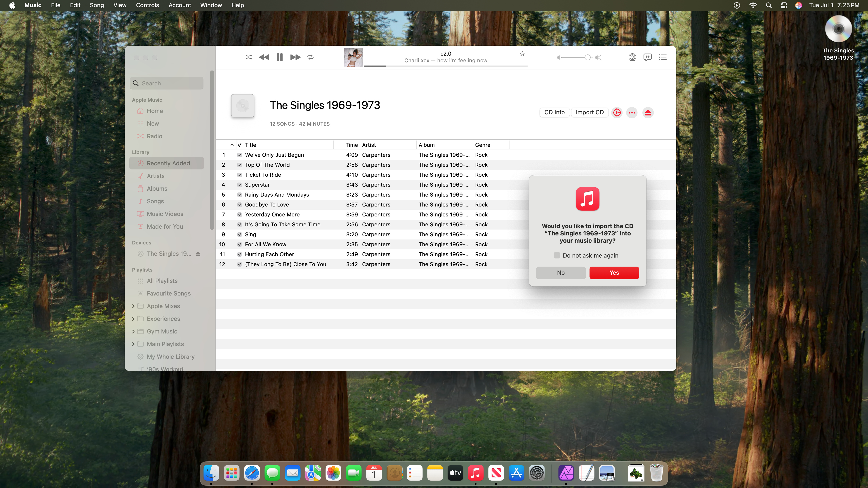868x488 pixels.
Task: Uncheck We've Only Just Begun track
Action: click(x=239, y=155)
